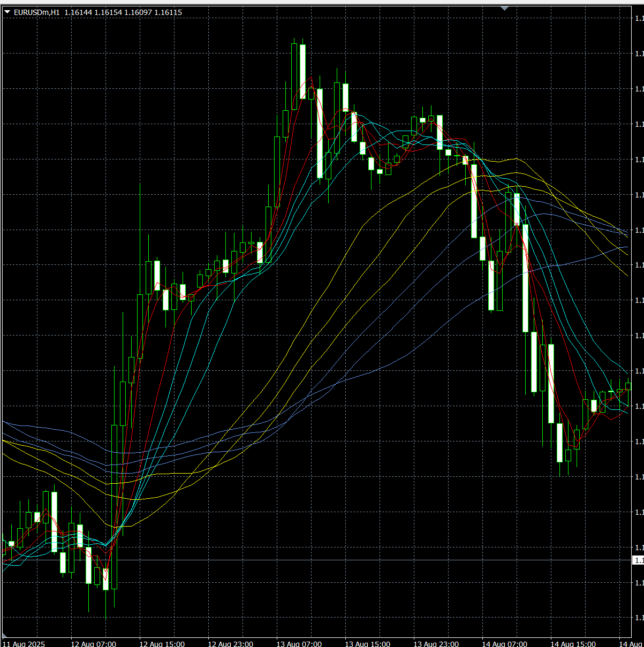Open the dropdown arrow beside EURUSDm,H1
Viewport: 644px width, 647px height.
(x=7, y=12)
